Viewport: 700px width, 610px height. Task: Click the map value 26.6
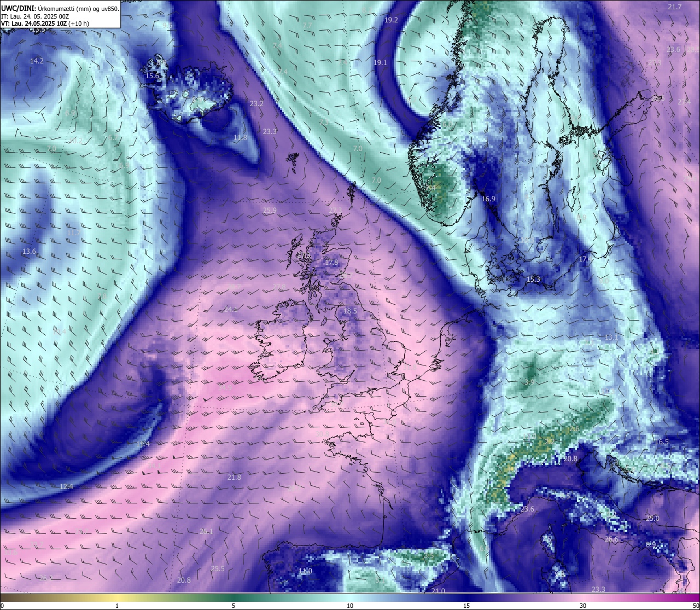[611, 539]
